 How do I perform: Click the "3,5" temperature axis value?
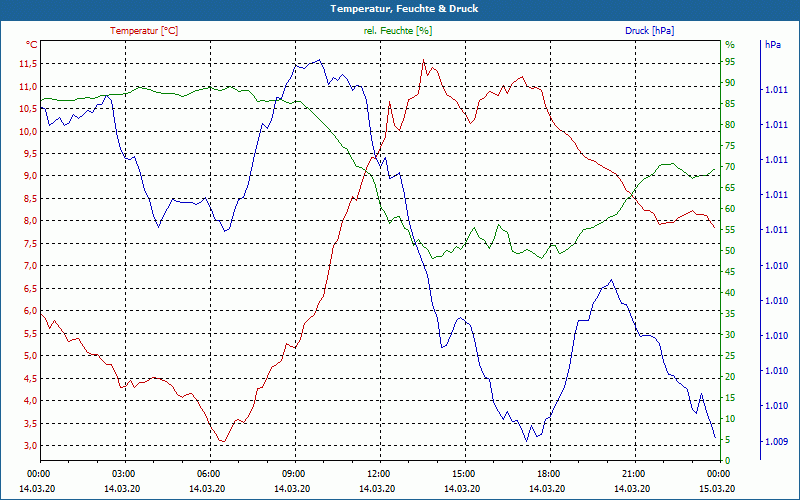[x=30, y=423]
